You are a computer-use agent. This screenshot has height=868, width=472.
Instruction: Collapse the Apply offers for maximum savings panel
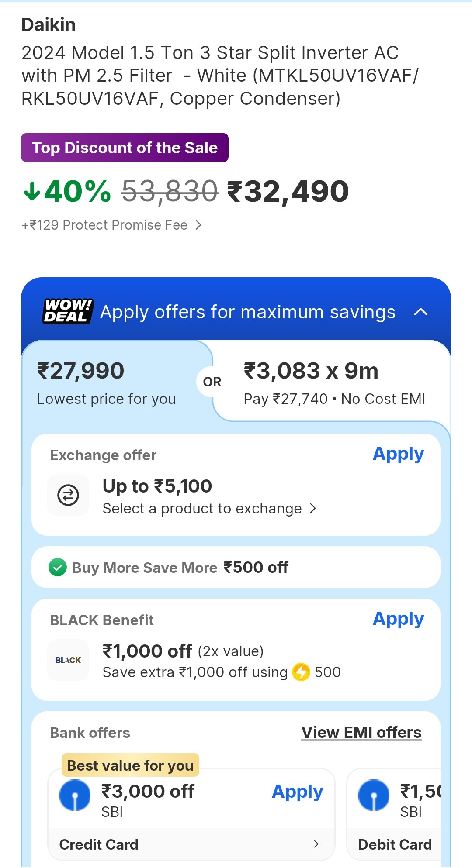point(420,312)
